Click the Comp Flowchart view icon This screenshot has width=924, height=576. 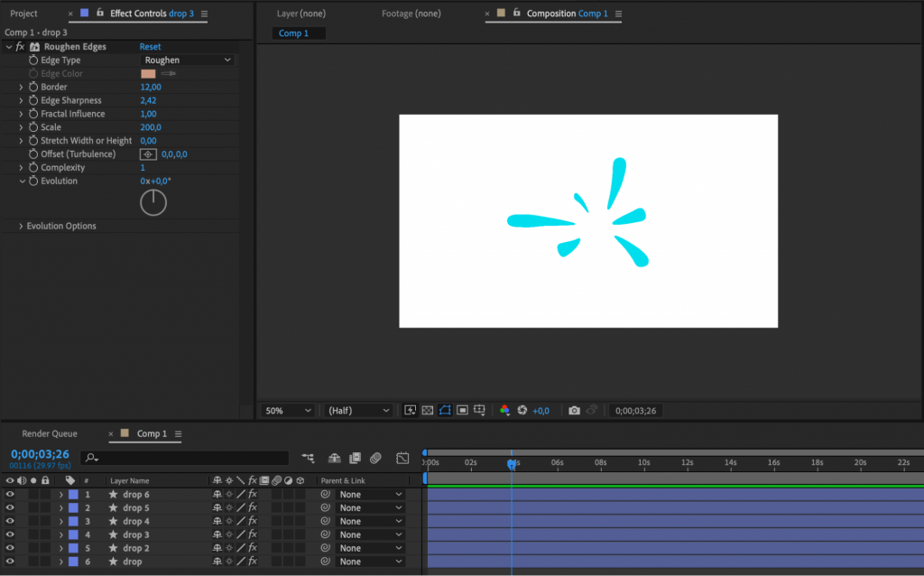pos(309,458)
